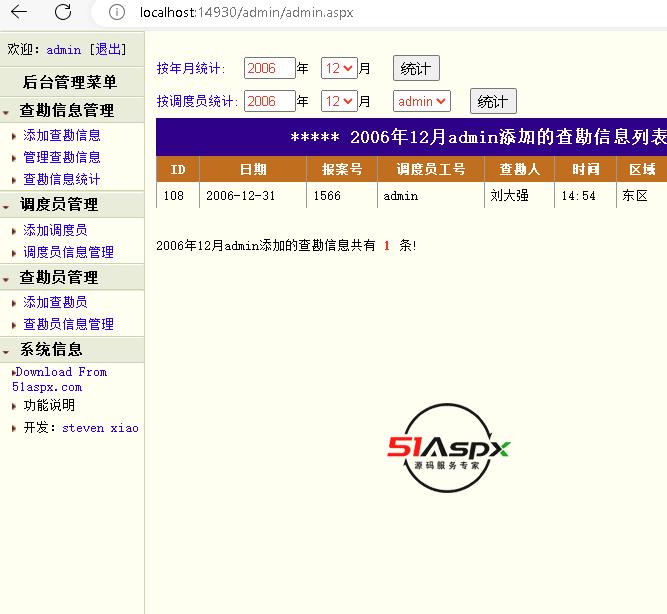667x614 pixels.
Task: Collapse the 查勘信息管理 menu section
Action: click(x=66, y=110)
